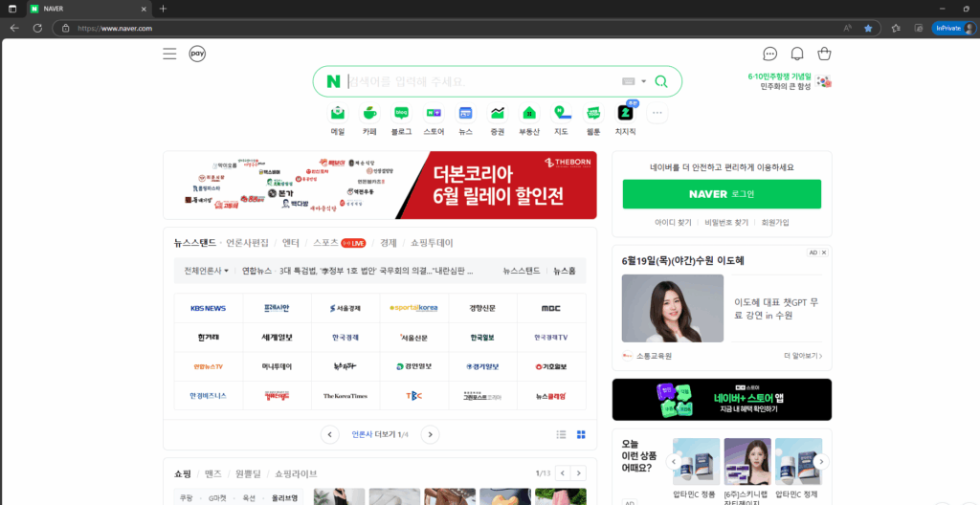Click the green search magnifier button
This screenshot has width=980, height=505.
[661, 81]
